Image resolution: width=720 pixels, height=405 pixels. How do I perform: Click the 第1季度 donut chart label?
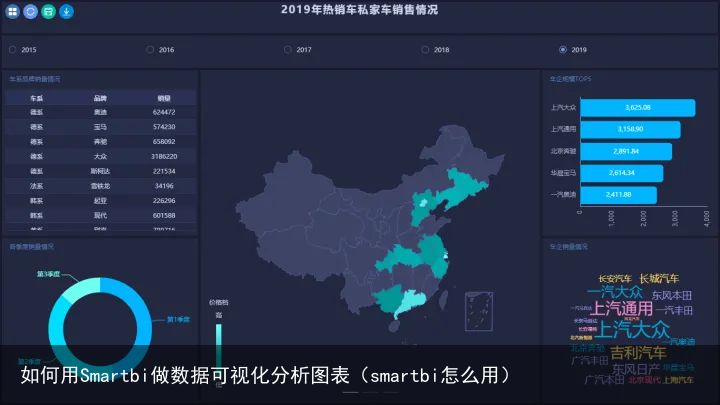click(x=178, y=319)
